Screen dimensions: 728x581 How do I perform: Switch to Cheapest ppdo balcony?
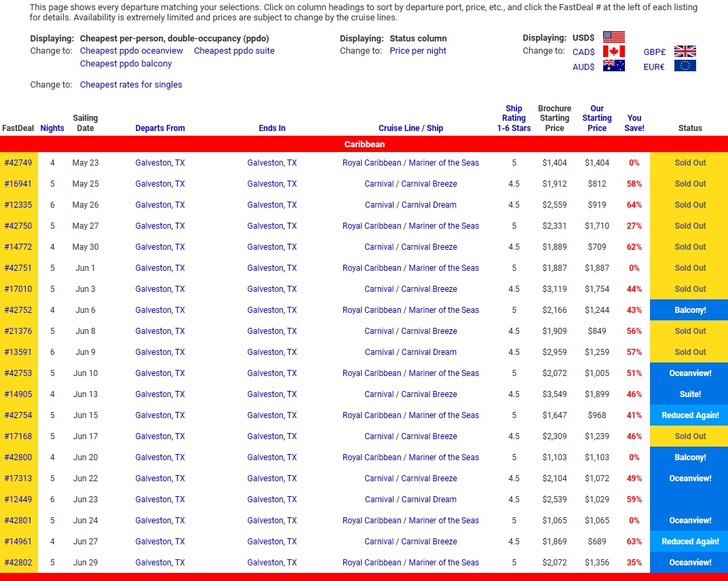126,64
